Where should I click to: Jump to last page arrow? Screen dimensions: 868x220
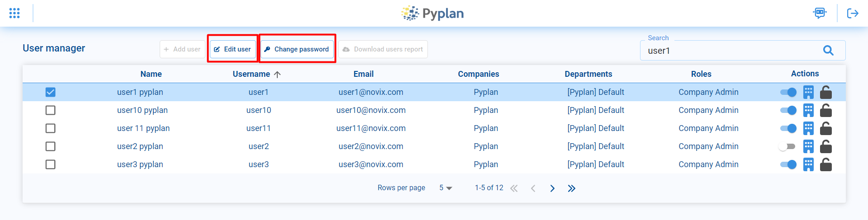(572, 188)
